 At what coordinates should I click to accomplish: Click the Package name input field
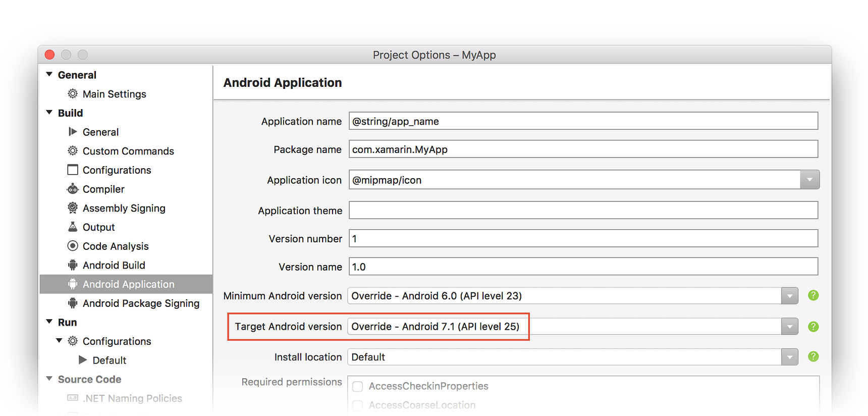pos(583,149)
